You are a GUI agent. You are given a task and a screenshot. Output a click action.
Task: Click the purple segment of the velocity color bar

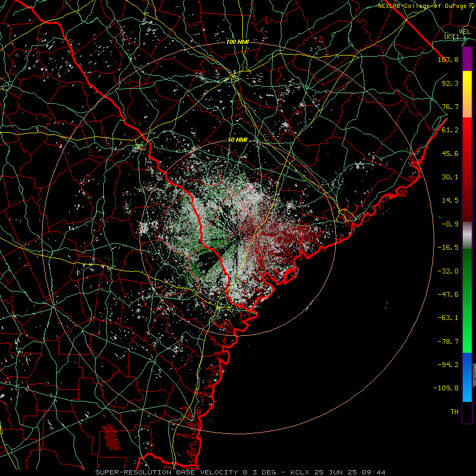pos(467,59)
